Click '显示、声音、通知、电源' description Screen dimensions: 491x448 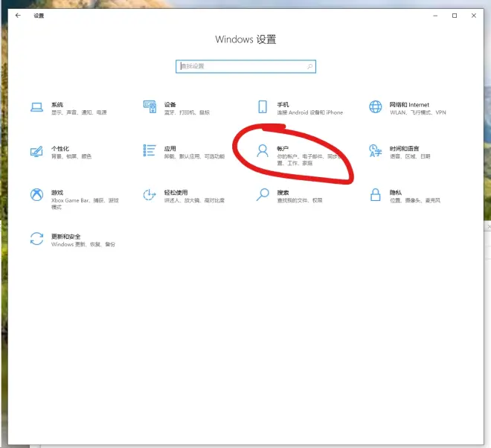79,112
